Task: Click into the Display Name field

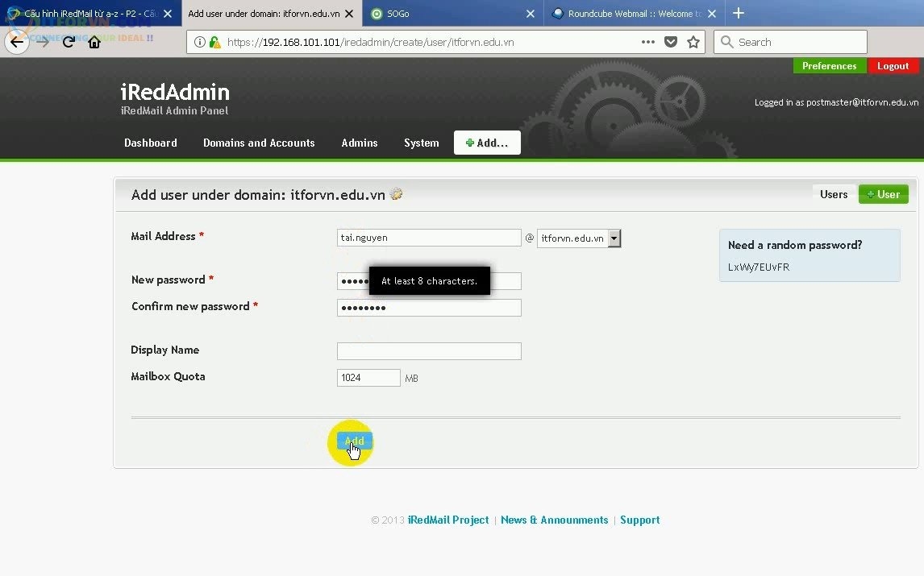Action: point(429,351)
